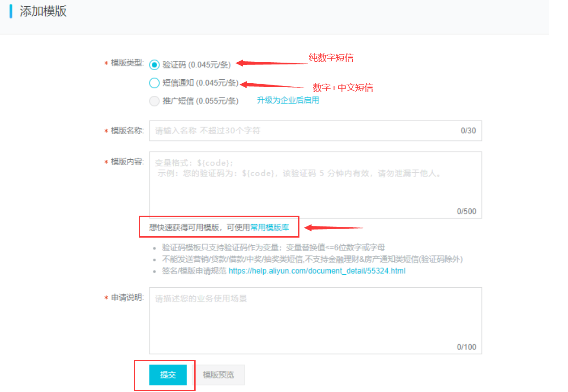Select the disabled 推广短信 radio button
The image size is (568, 392).
tap(154, 101)
